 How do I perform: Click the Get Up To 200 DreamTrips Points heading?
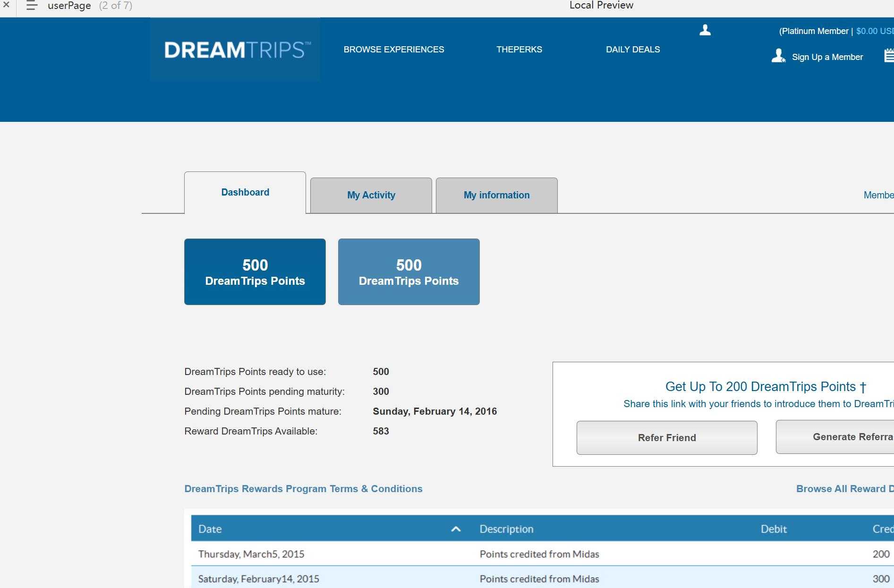tap(766, 387)
